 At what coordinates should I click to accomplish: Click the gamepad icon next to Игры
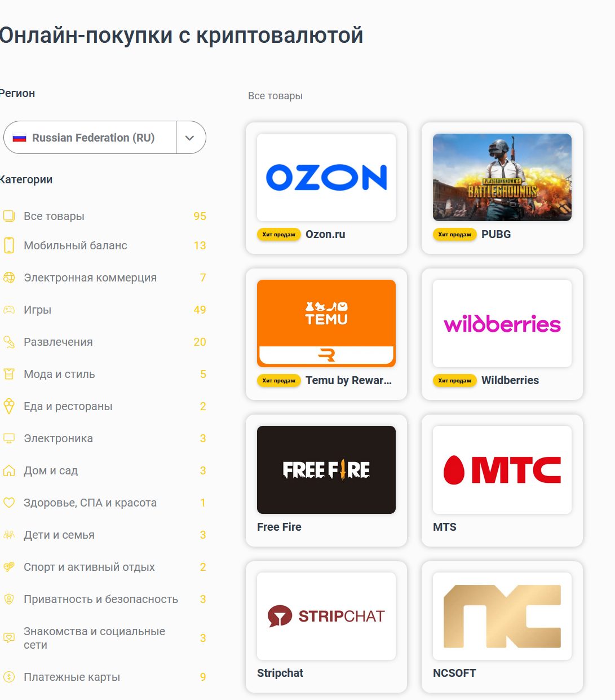(9, 310)
